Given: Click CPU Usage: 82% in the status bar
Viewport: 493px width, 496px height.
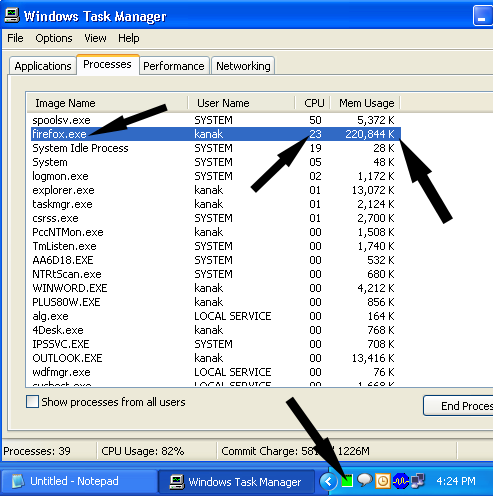Looking at the screenshot, I should [143, 451].
